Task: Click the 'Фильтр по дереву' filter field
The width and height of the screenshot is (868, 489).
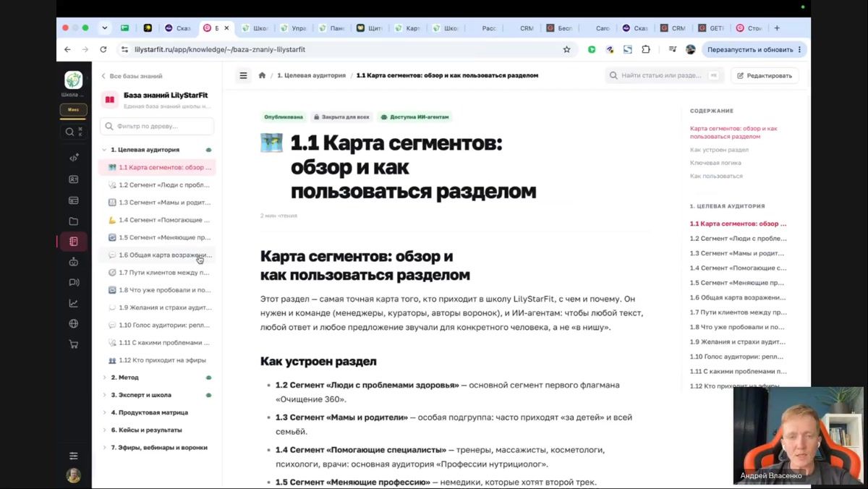Action: [x=157, y=126]
